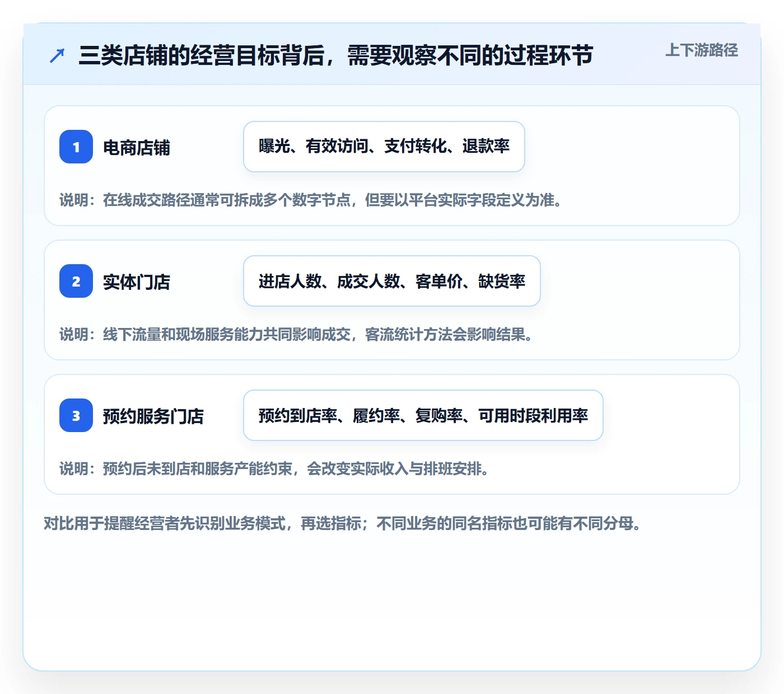Screen dimensions: 784x694
Task: Click the 曝光、有效访问、支付转化、退款率 box
Action: [x=384, y=147]
